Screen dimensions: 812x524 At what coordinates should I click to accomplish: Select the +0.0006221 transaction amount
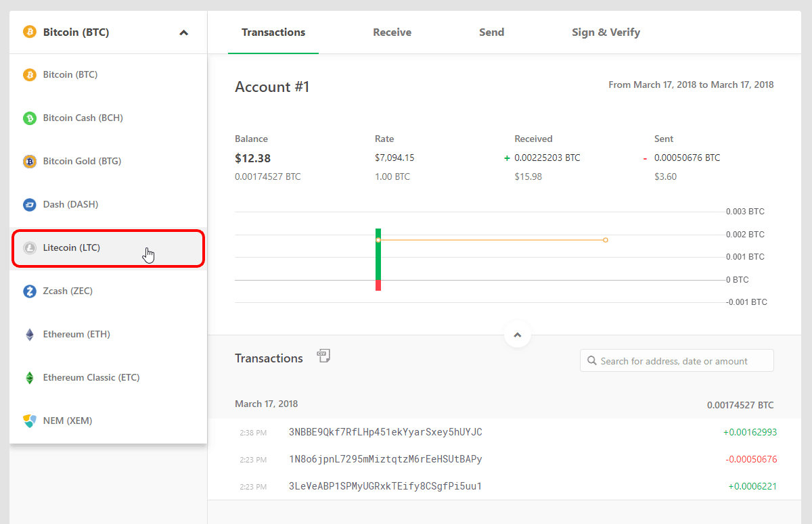[x=753, y=487]
